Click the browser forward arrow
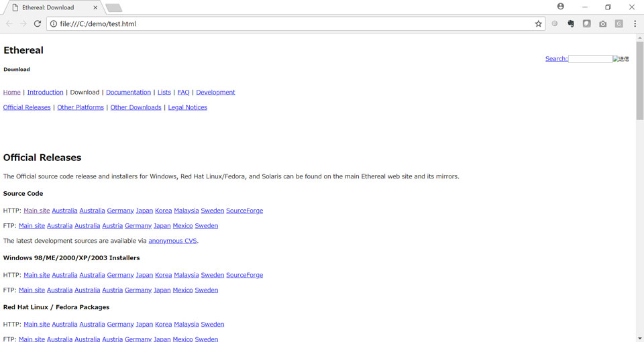 pyautogui.click(x=23, y=24)
